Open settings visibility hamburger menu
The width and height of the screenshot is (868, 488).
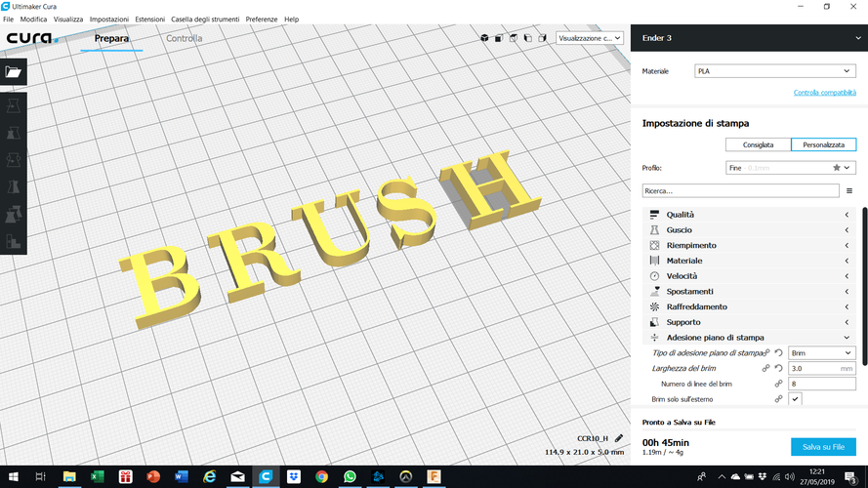click(849, 191)
